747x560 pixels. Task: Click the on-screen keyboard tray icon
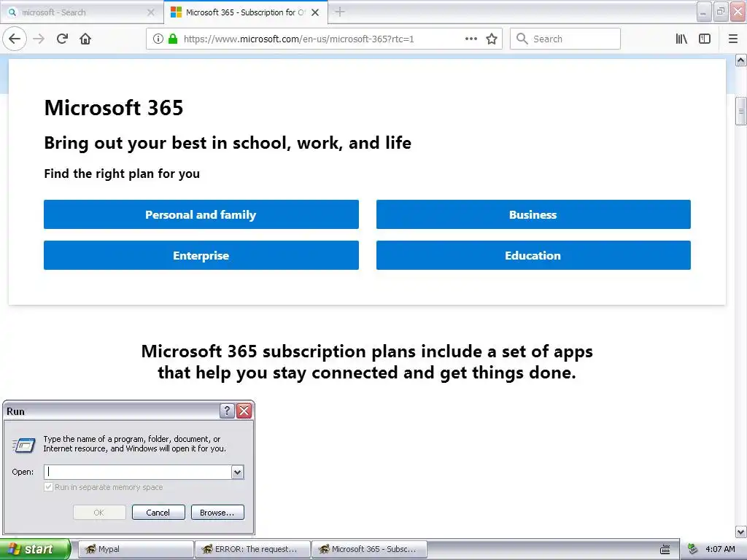[665, 550]
